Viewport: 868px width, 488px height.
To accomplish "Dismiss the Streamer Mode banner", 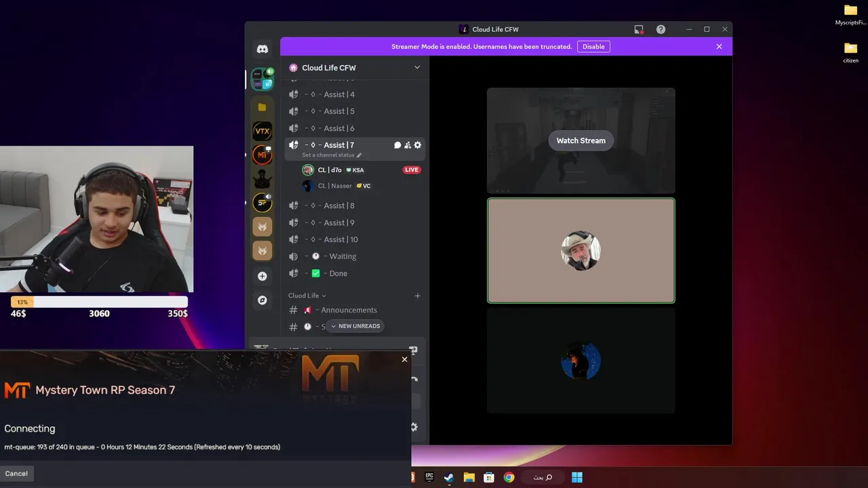I will coord(719,47).
